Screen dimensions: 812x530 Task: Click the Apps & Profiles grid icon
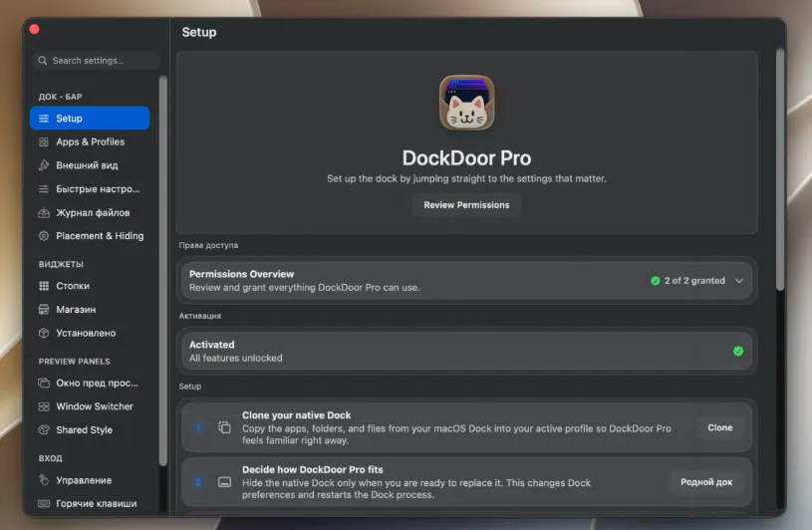pyautogui.click(x=44, y=141)
